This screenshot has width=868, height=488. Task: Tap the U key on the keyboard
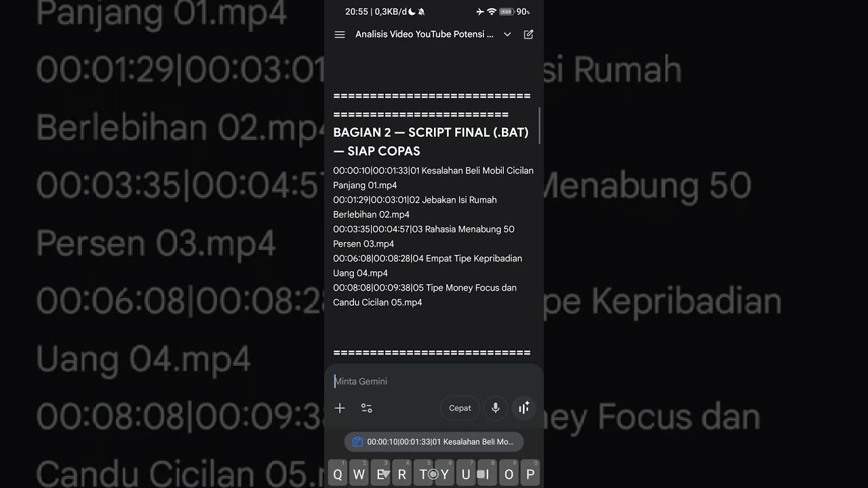[x=466, y=474]
